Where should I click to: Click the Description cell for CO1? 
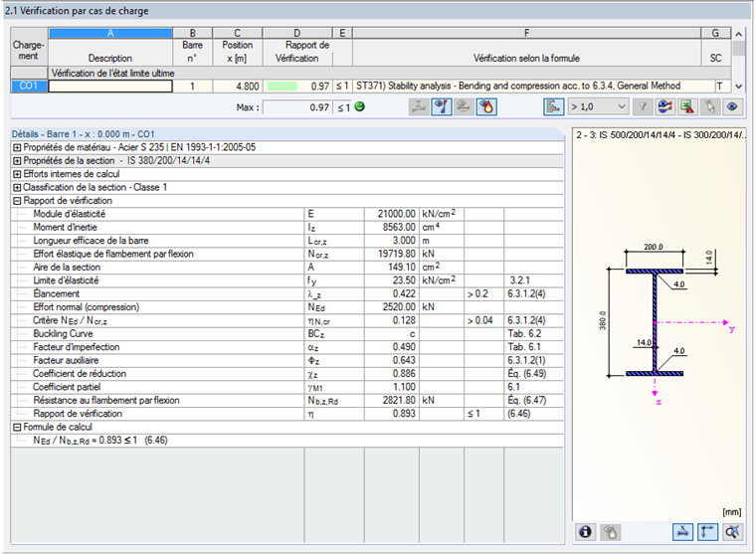tap(109, 87)
